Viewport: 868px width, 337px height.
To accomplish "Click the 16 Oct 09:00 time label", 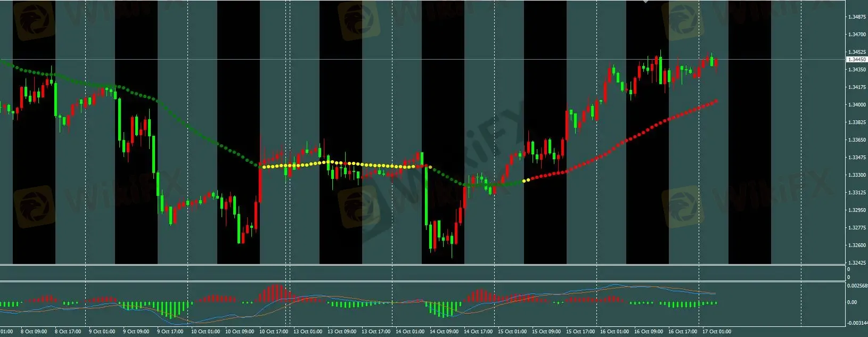I will (649, 332).
